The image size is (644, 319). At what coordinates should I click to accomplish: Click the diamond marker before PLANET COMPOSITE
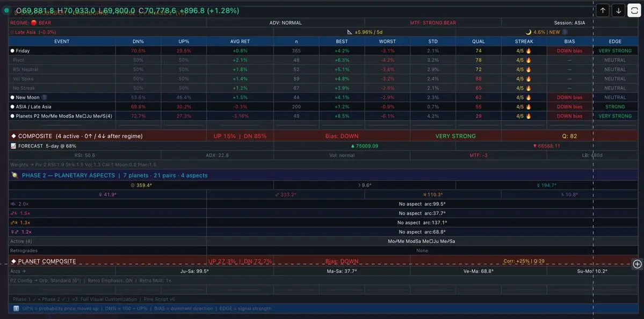coord(13,261)
